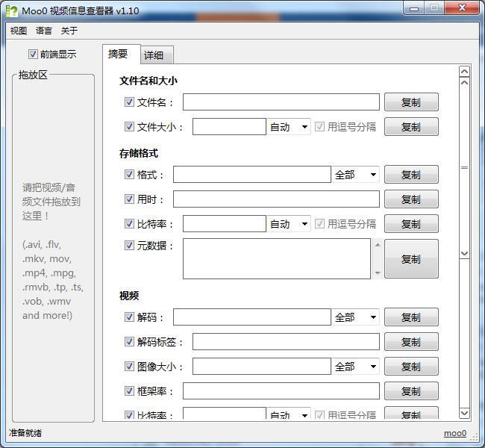Screen dimensions: 485x448
Task: Click the metadata box scroll-down arrow
Action: point(377,273)
